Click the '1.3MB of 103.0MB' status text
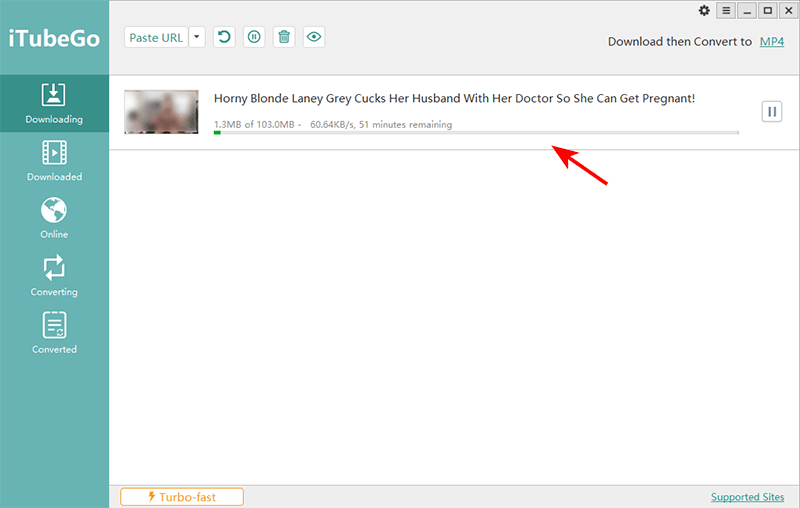This screenshot has width=800, height=508. pos(254,124)
